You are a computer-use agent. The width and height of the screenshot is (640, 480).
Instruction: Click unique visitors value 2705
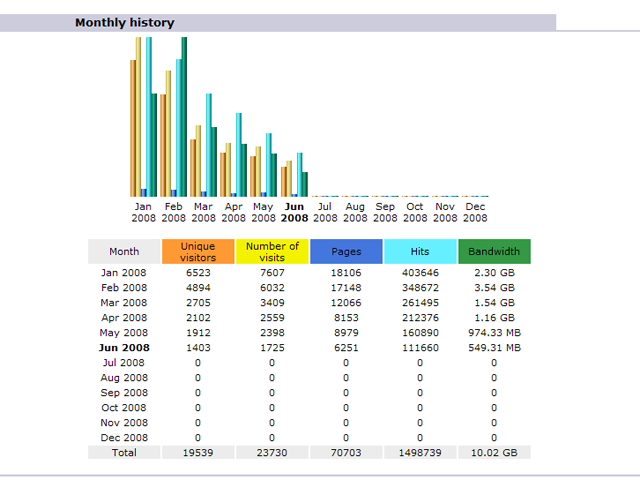198,303
